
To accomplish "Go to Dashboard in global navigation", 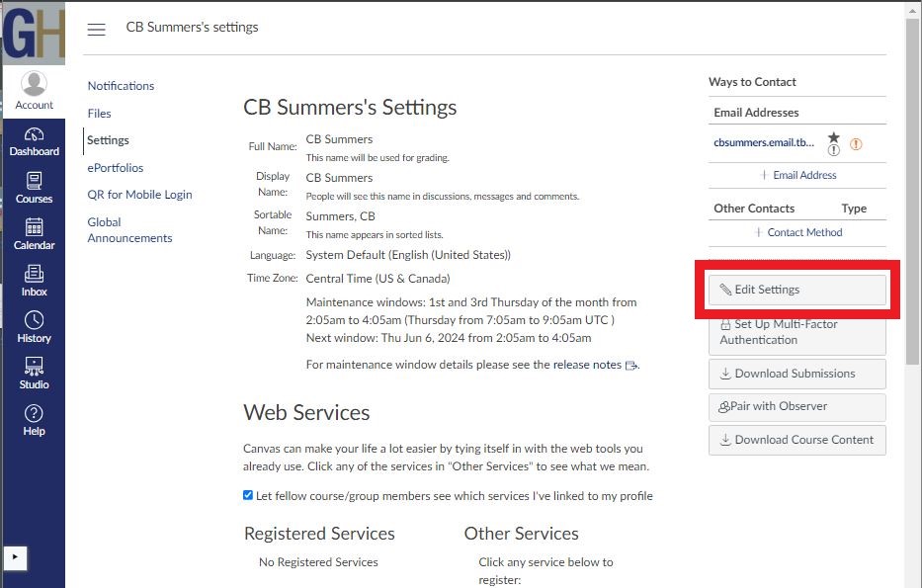I will click(x=34, y=141).
